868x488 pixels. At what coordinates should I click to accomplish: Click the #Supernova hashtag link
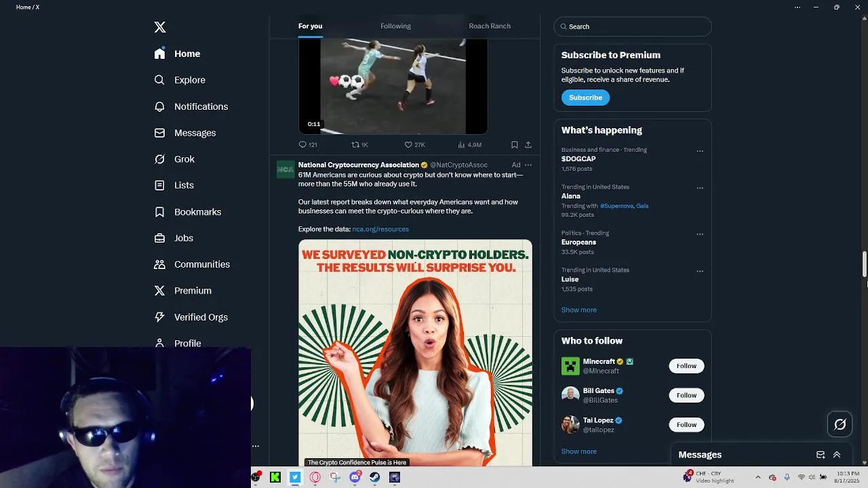pyautogui.click(x=616, y=206)
